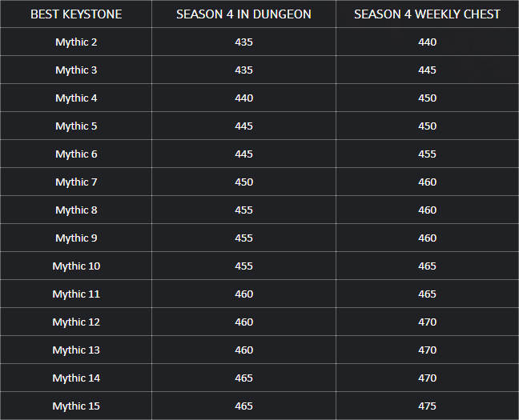Viewport: 519px width, 420px height.
Task: Click the Mythic 7 cell
Action: (x=76, y=182)
